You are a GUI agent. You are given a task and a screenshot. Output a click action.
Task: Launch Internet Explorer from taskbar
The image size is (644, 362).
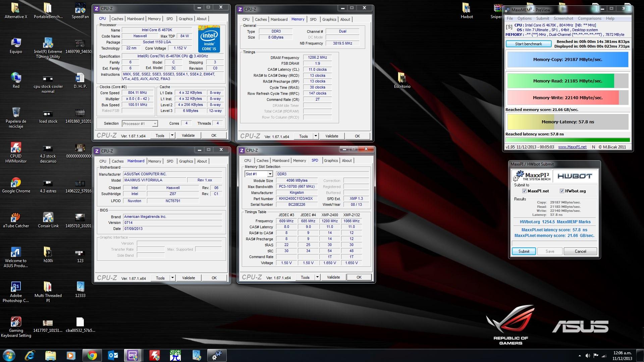coord(30,355)
